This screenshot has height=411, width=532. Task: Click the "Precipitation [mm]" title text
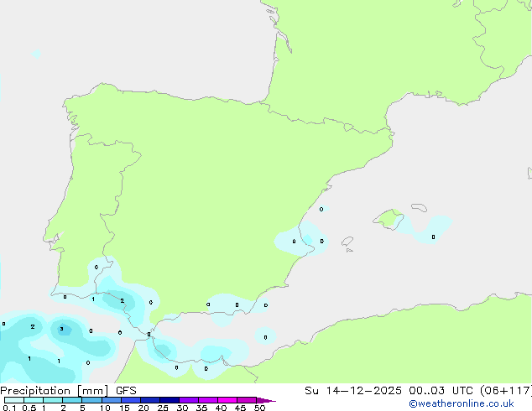click(55, 391)
